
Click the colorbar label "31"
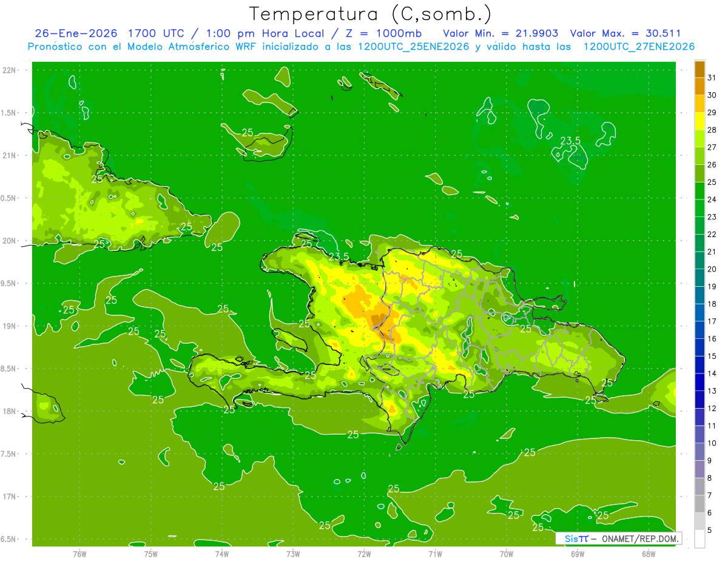(x=712, y=78)
